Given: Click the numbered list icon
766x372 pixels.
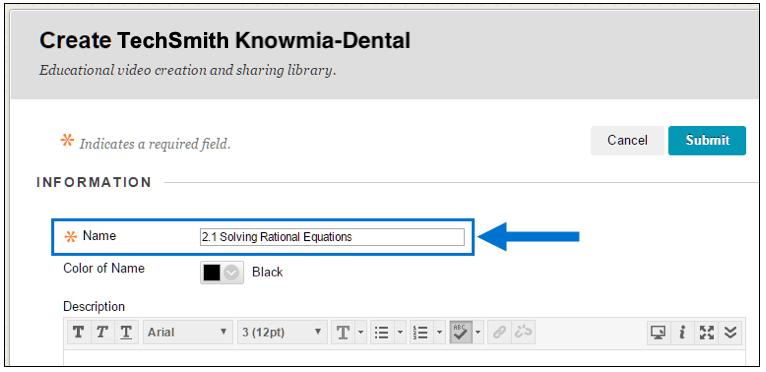Looking at the screenshot, I should click(x=421, y=333).
